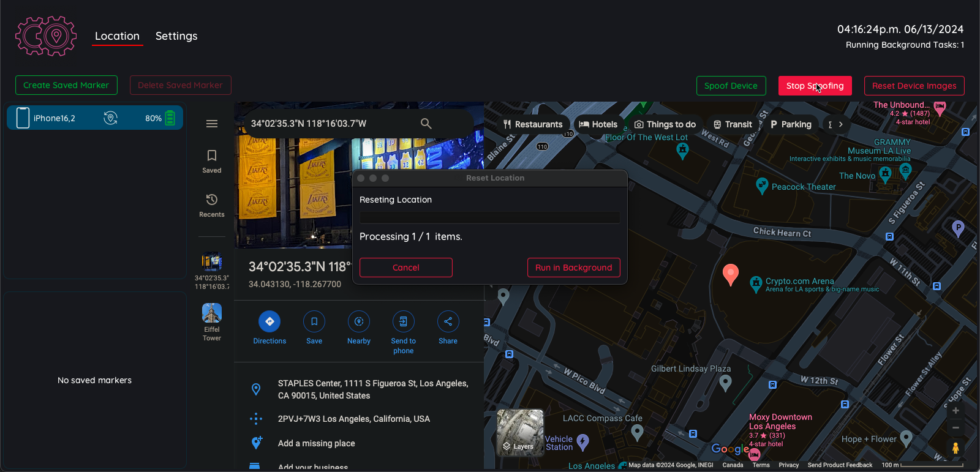Click the 100 m map scale toggle
980x472 pixels.
pyautogui.click(x=922, y=465)
